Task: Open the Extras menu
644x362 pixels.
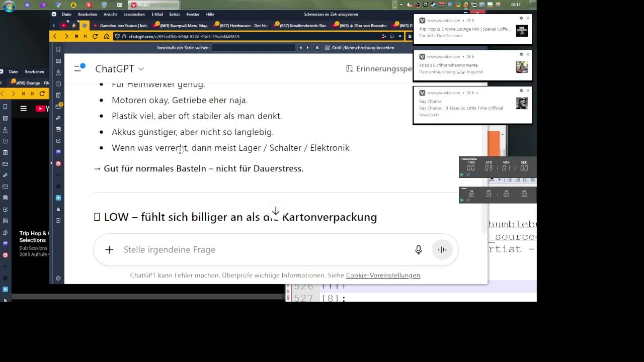Action: pos(175,15)
